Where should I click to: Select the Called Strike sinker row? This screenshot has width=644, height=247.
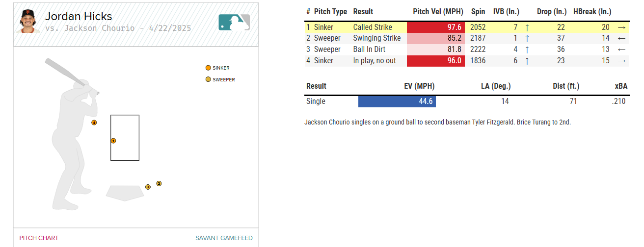pyautogui.click(x=373, y=27)
